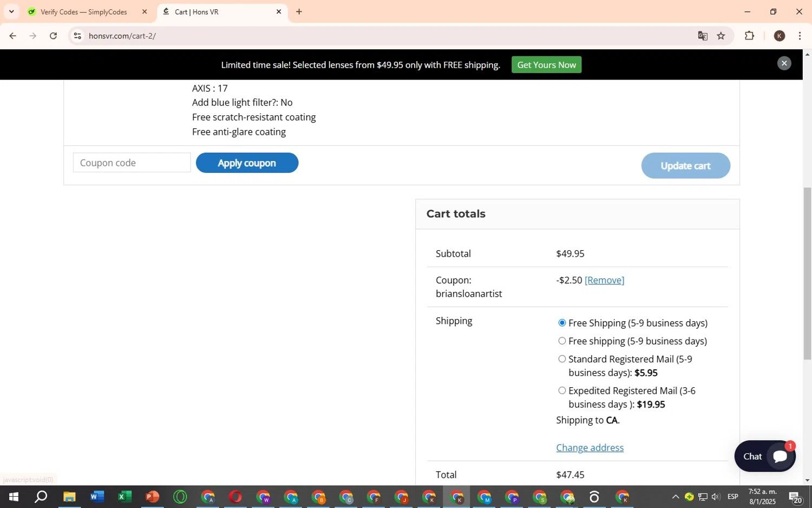Select lowercase Free shipping (5-9 business days)
This screenshot has width=812, height=508.
pyautogui.click(x=562, y=341)
